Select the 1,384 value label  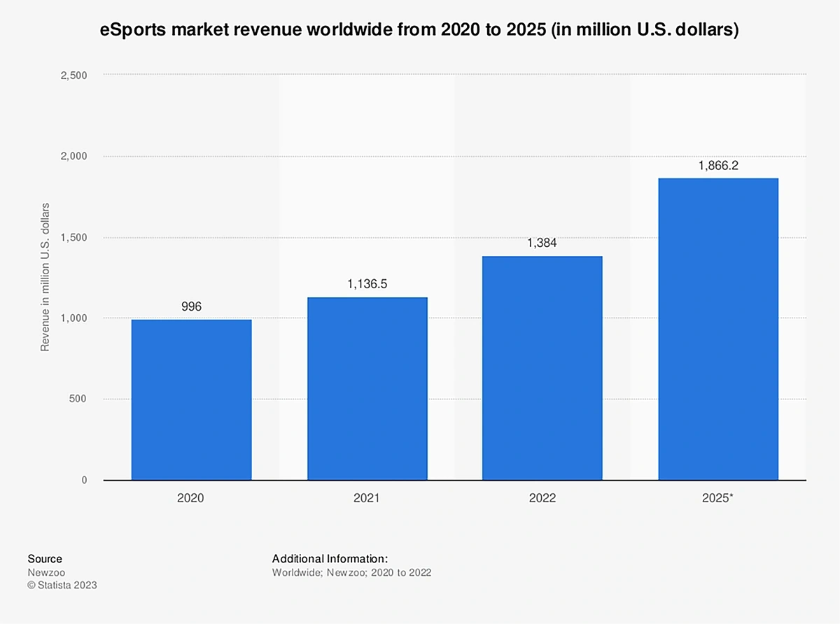542,243
